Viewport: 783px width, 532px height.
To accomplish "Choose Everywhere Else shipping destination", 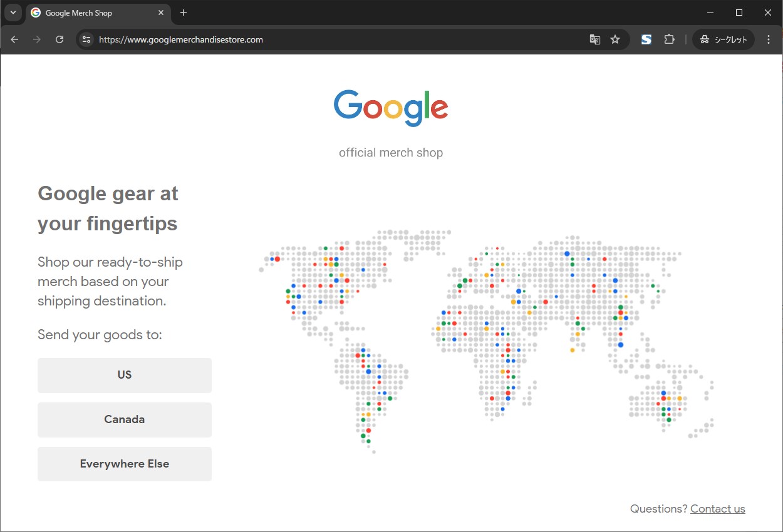I will [125, 464].
